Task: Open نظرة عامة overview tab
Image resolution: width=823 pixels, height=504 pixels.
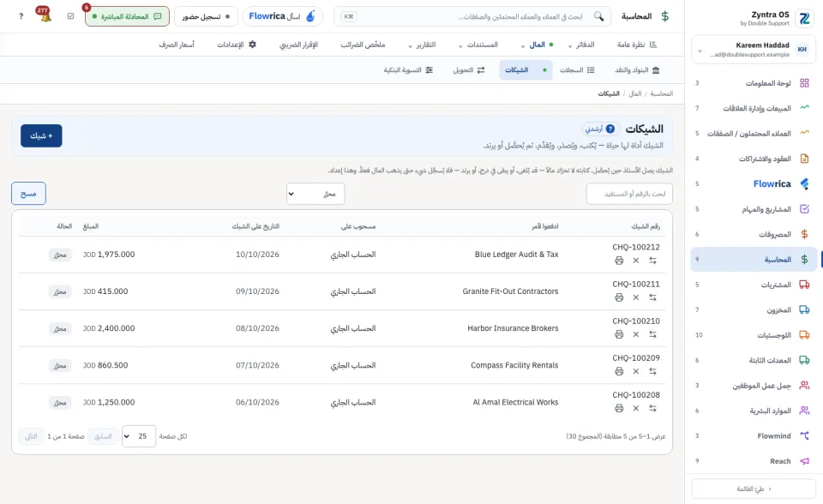Action: pos(637,45)
